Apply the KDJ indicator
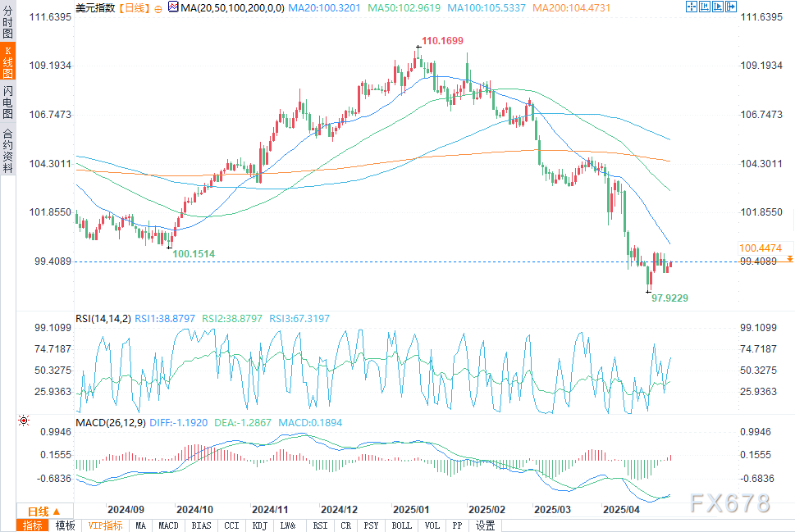 tap(258, 525)
